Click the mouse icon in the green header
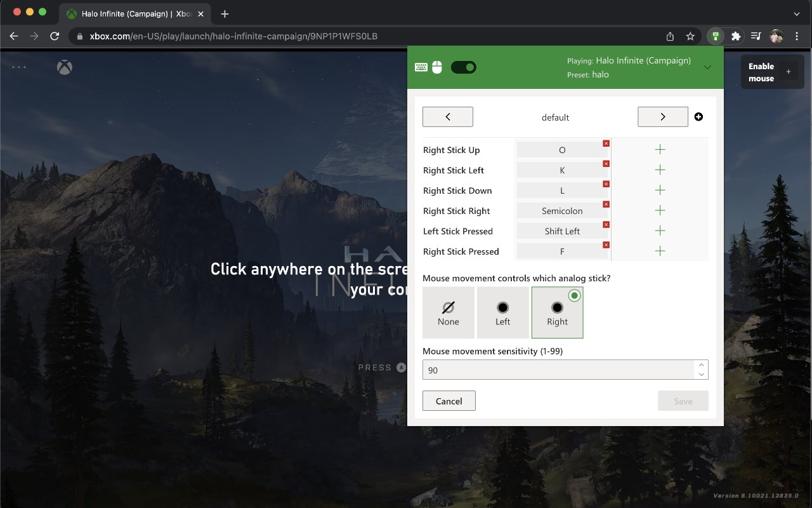Viewport: 812px width, 508px height. click(437, 67)
